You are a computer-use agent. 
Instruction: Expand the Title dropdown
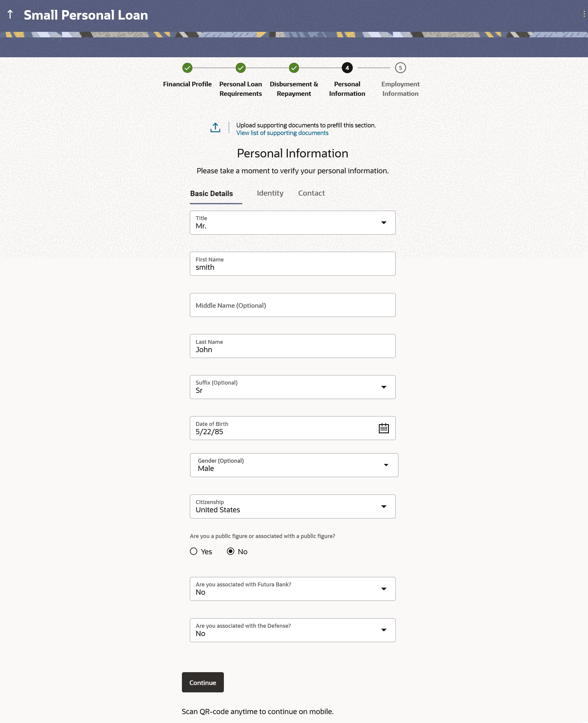pos(383,223)
